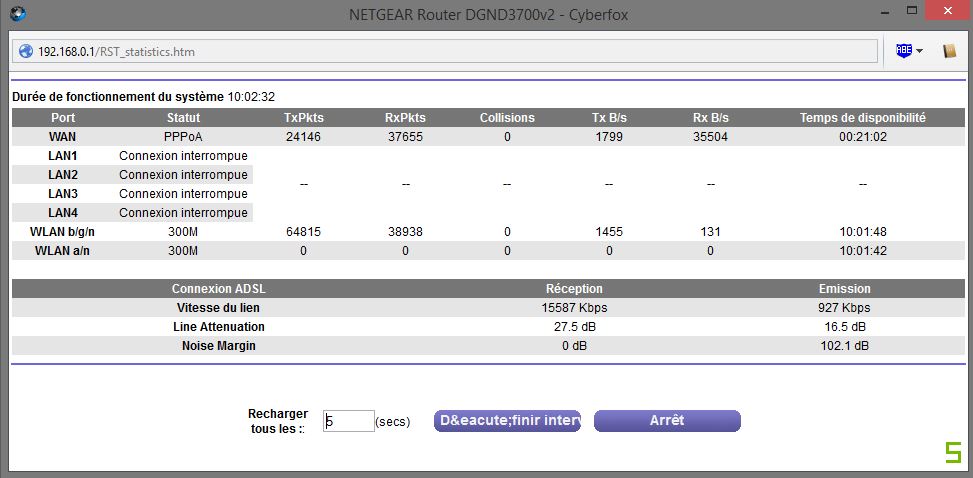
Task: Click the WLAN b/g/n row label
Action: click(63, 232)
